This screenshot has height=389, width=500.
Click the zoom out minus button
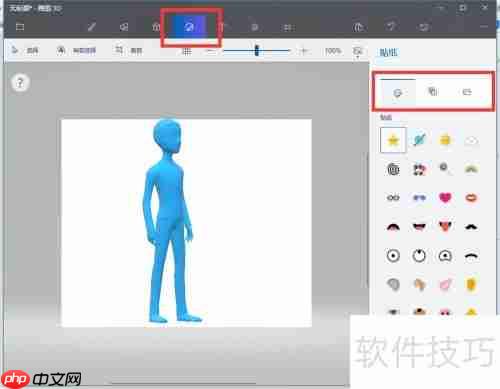tap(211, 51)
